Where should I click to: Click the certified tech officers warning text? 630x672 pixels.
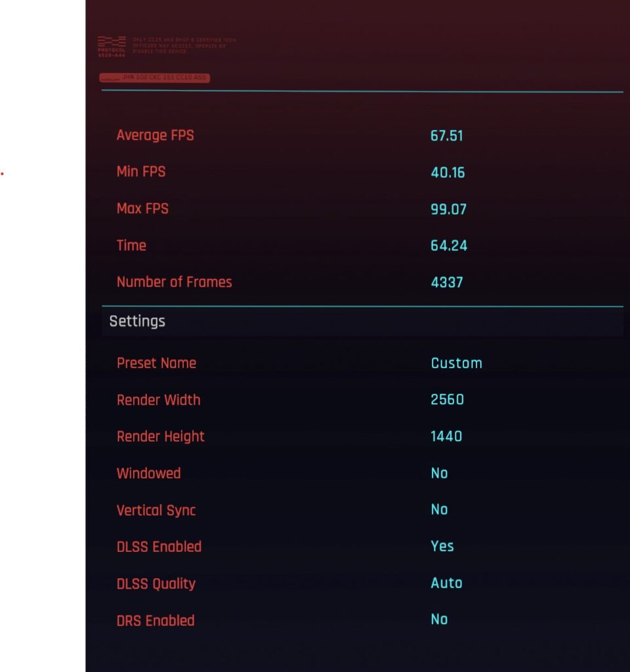184,46
